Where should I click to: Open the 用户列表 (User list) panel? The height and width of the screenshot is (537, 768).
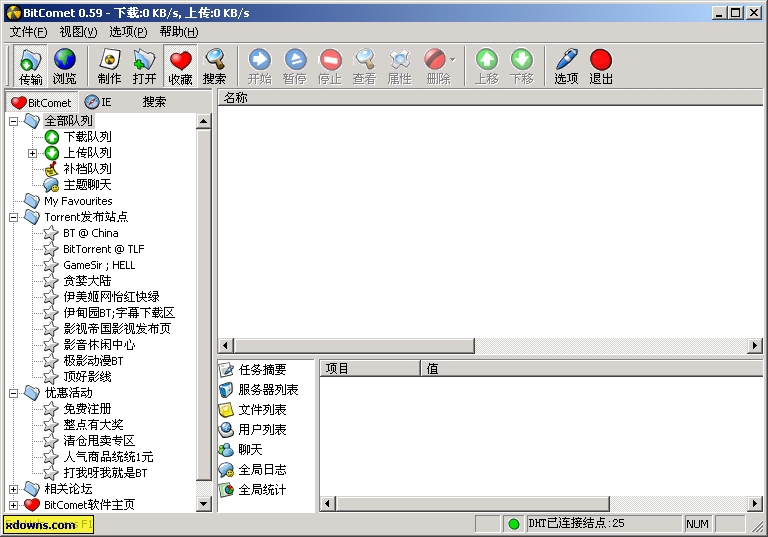[262, 430]
